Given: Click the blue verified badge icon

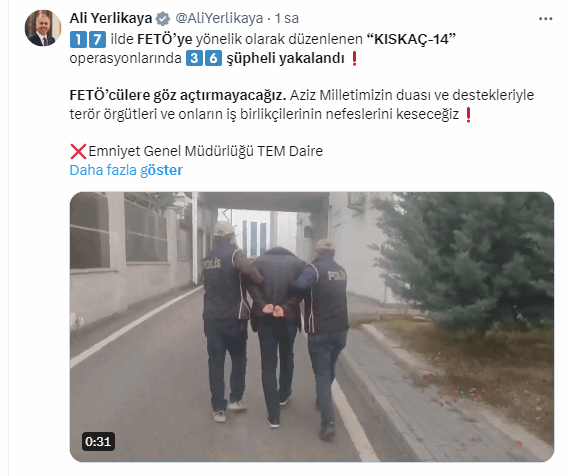Looking at the screenshot, I should pyautogui.click(x=163, y=19).
